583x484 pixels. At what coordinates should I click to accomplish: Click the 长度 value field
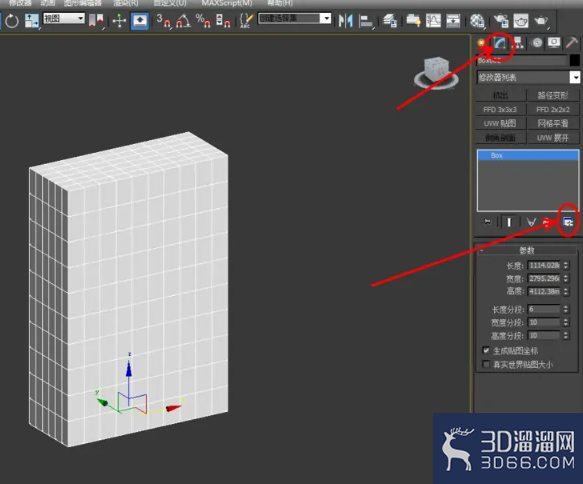(x=544, y=265)
